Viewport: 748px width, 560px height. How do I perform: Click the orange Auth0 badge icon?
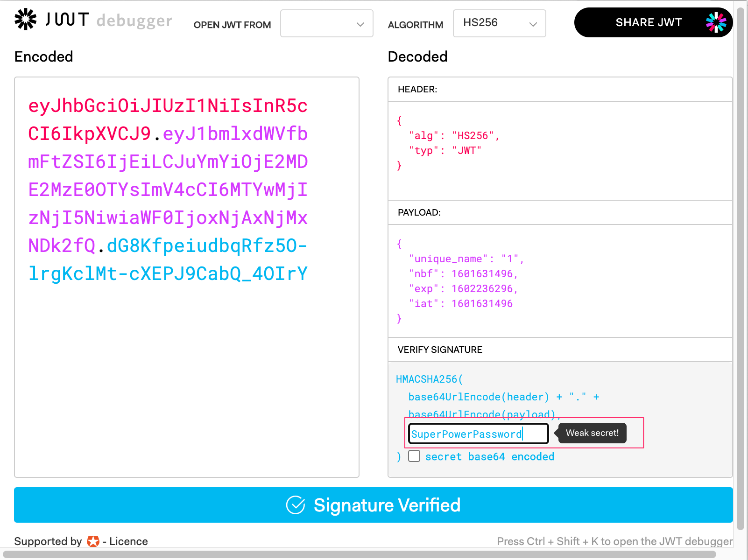pyautogui.click(x=93, y=541)
